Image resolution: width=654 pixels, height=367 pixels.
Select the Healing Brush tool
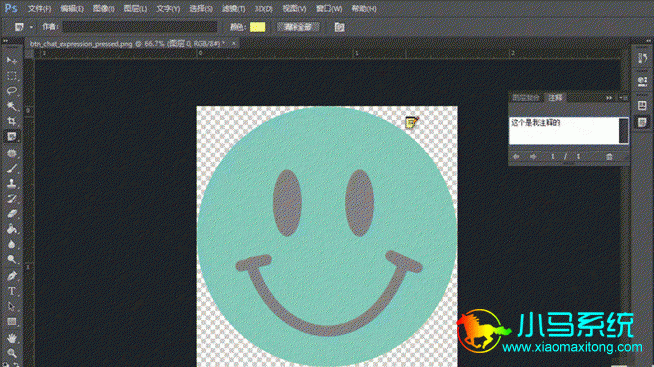click(x=12, y=153)
